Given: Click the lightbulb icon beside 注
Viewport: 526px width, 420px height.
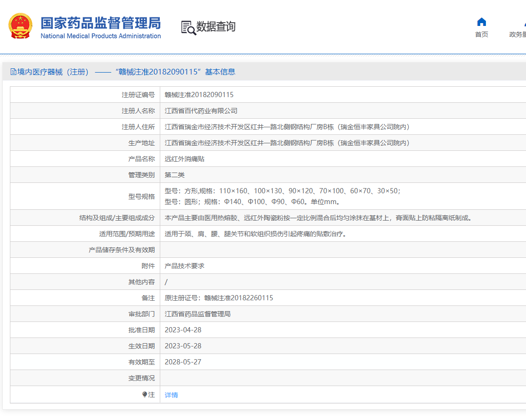Looking at the screenshot, I should tap(145, 395).
